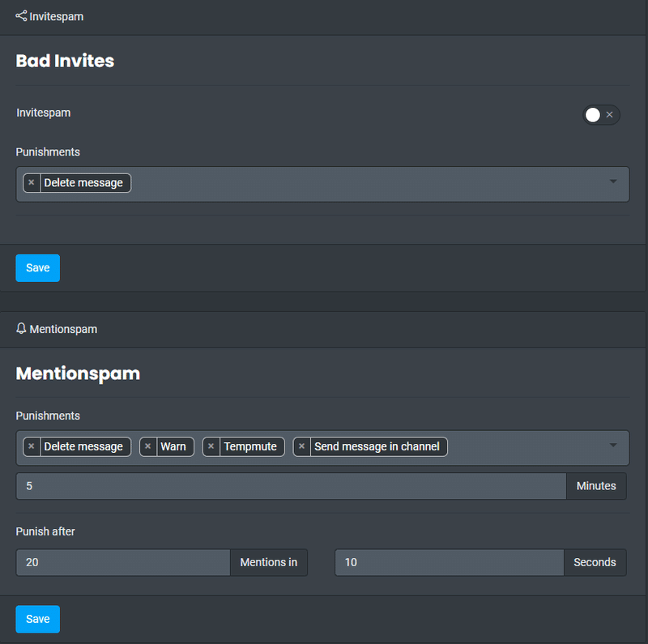
Task: Save the Mentionspam settings
Action: (x=37, y=619)
